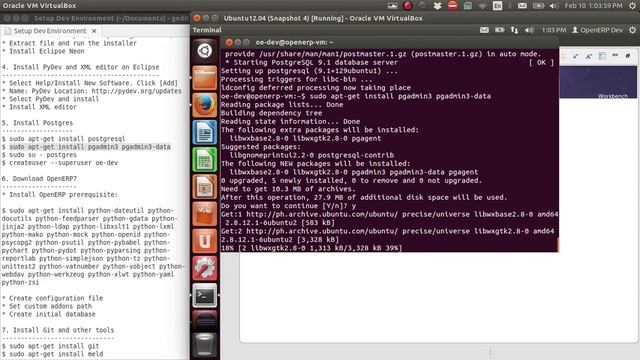Click 'Name: PyDev Location' line in gedit
The image size is (640, 360).
92,91
